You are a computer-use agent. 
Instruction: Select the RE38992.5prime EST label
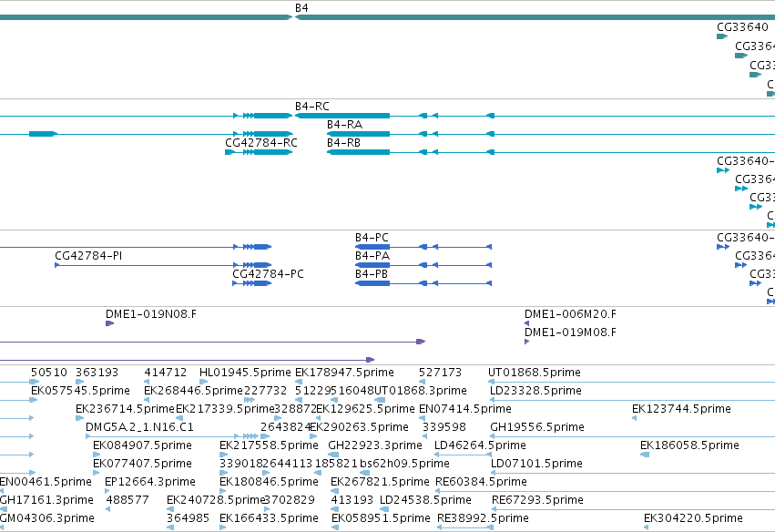[x=483, y=519]
